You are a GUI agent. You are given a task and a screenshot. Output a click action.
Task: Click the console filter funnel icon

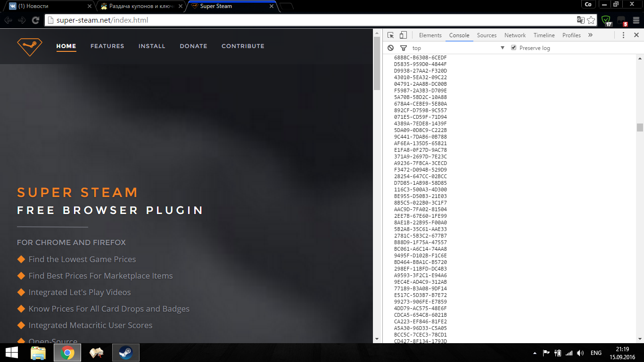pos(404,48)
